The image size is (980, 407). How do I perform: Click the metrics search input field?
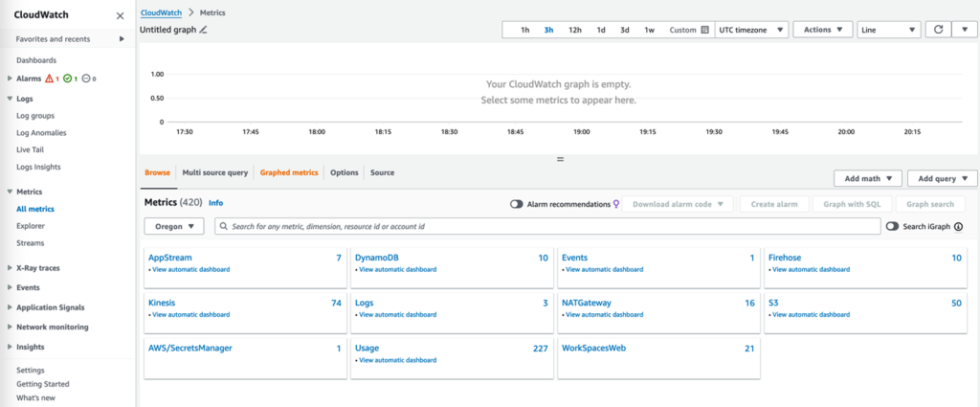[x=547, y=226]
